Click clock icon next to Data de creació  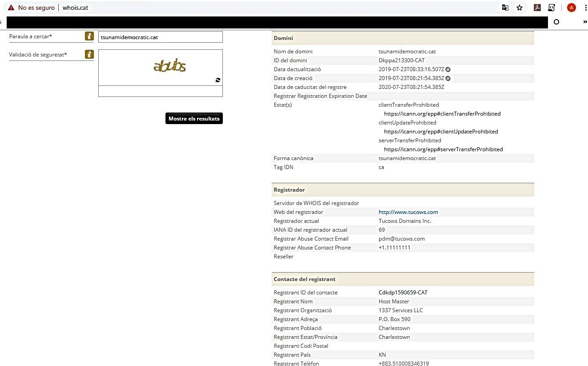[x=448, y=78]
